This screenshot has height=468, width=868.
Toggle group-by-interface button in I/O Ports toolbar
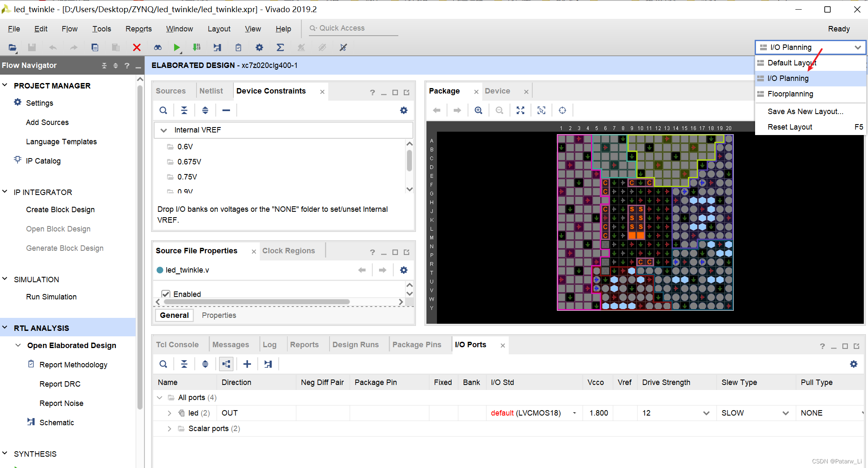click(x=226, y=364)
